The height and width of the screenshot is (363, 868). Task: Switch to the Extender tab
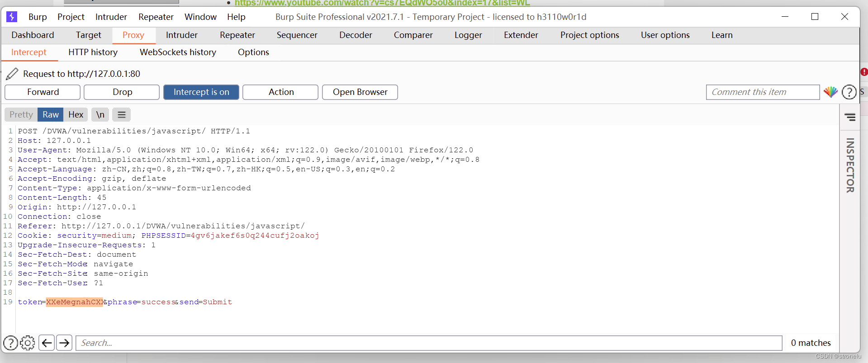tap(521, 35)
